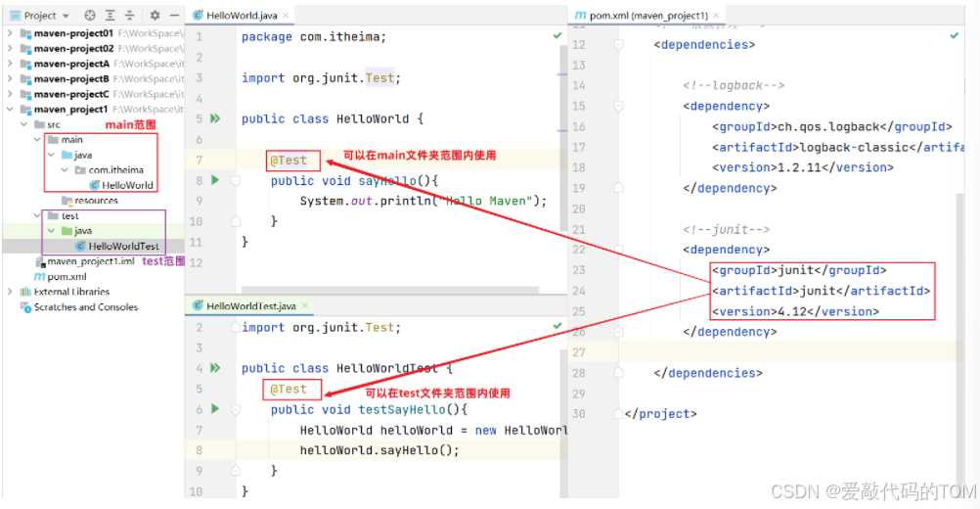Click the junit groupId line
Viewport: 980px width, 509px height.
(x=799, y=271)
